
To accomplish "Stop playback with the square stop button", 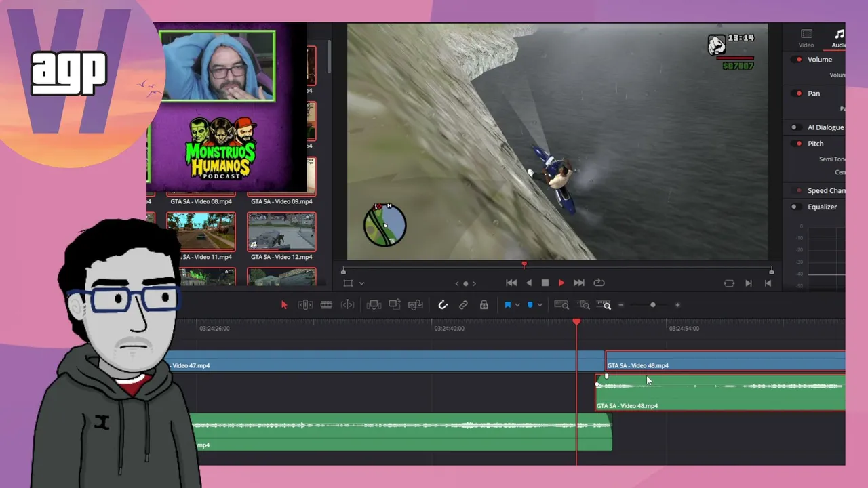I will coord(545,283).
